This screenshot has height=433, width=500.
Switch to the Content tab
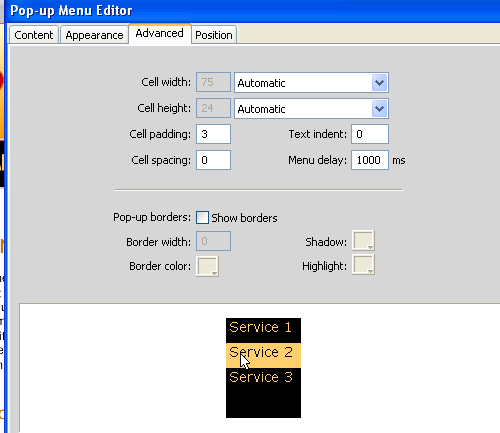click(x=34, y=35)
